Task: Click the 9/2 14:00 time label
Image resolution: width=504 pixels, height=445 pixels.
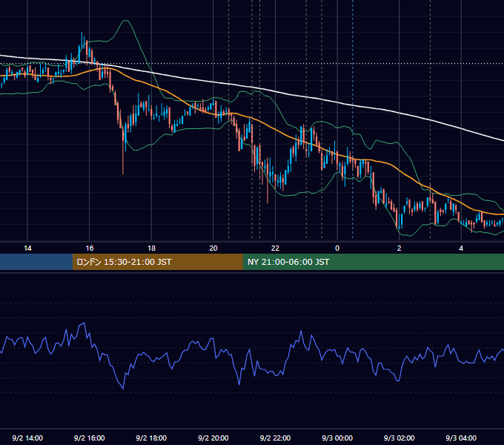Action: coord(27,438)
